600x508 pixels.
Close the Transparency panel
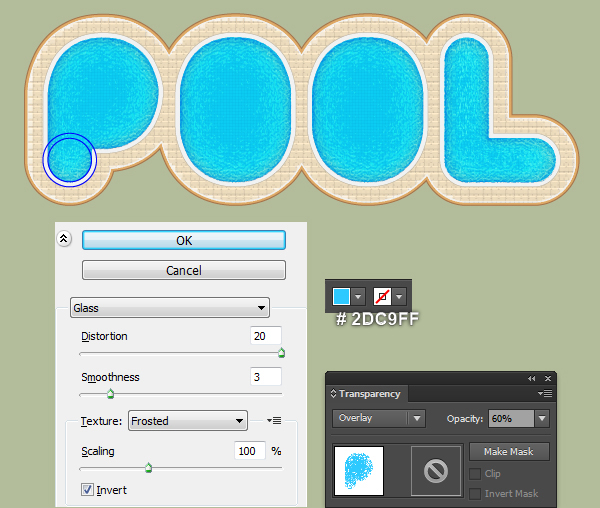pyautogui.click(x=548, y=378)
